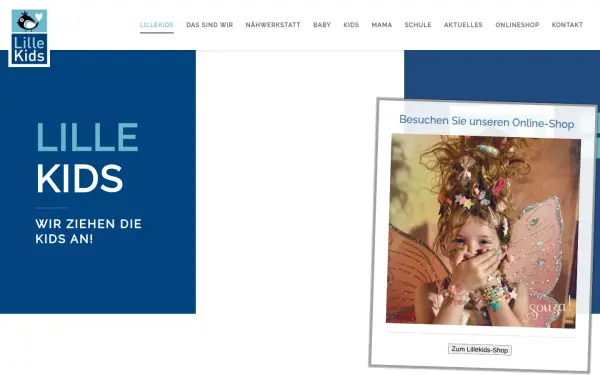Open AKTUELLES in the top menu
The image size is (600, 375).
pos(463,25)
